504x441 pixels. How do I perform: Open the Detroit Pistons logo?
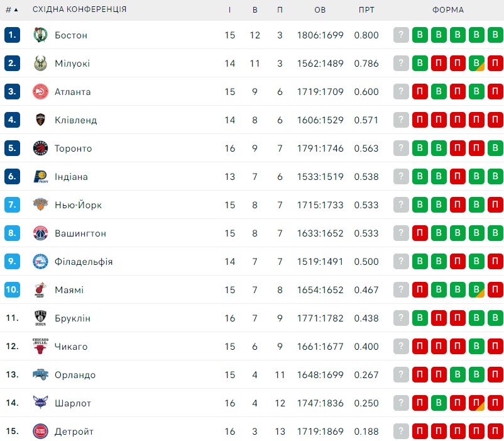(x=40, y=431)
